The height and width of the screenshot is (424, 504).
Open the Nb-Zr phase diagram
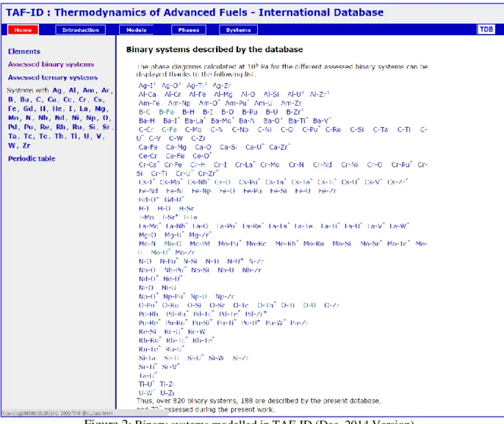[252, 270]
